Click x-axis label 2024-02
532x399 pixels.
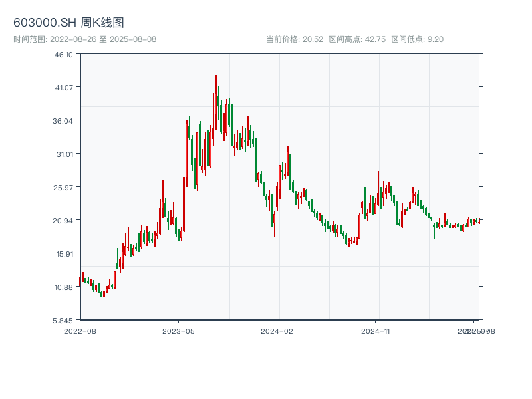(x=277, y=331)
